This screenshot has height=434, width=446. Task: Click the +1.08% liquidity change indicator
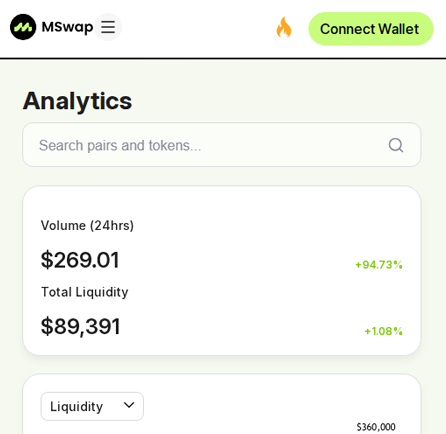tap(383, 331)
